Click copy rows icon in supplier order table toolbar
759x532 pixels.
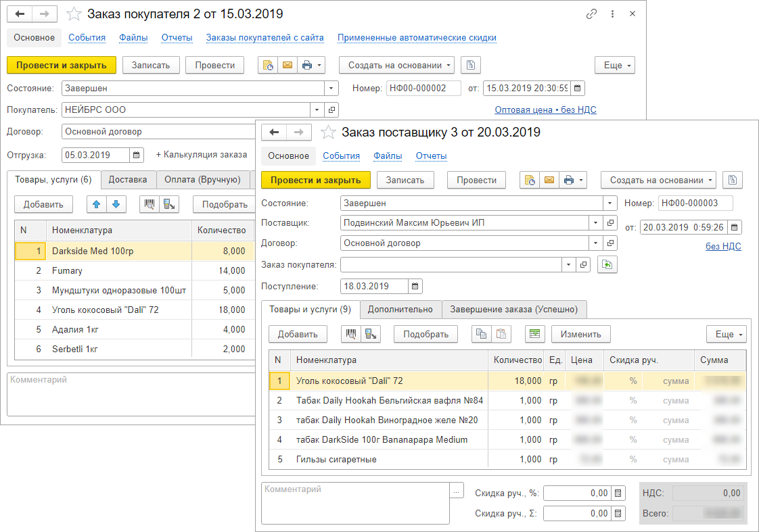click(481, 334)
